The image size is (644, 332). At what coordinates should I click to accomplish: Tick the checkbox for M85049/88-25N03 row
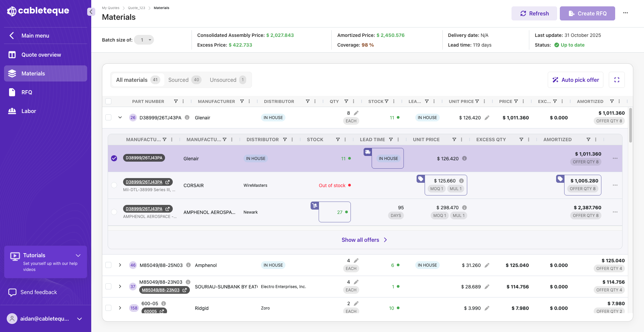coord(108,265)
